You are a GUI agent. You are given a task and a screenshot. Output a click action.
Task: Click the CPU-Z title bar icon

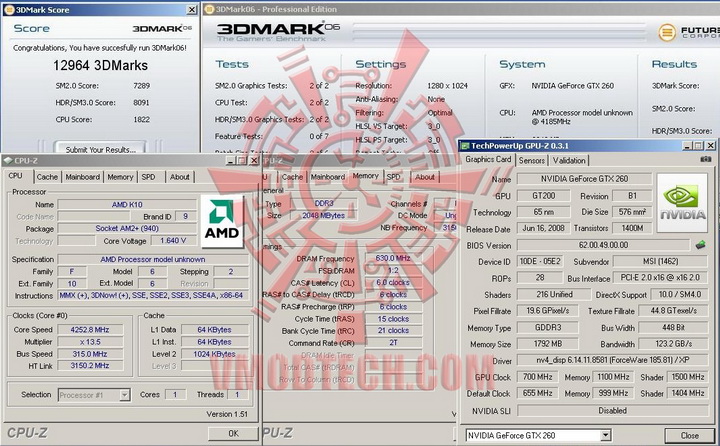coord(8,160)
